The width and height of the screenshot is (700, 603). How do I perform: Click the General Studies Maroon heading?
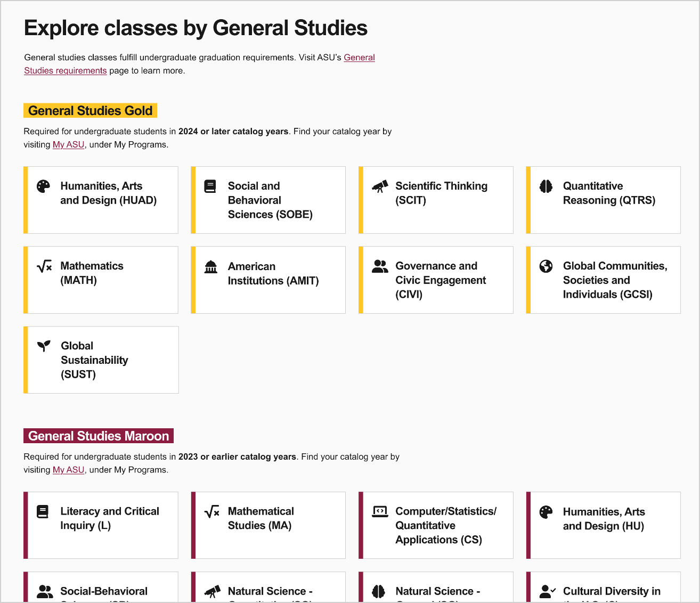point(99,436)
